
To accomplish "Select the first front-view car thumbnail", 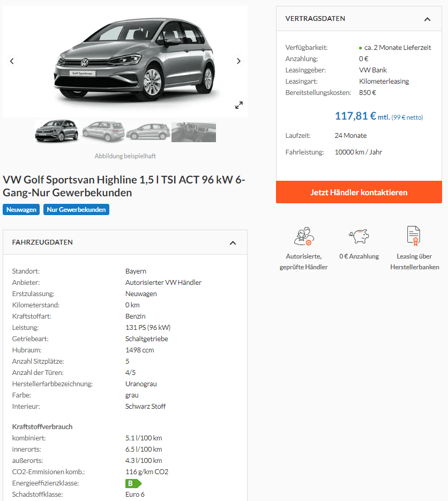I will click(56, 131).
